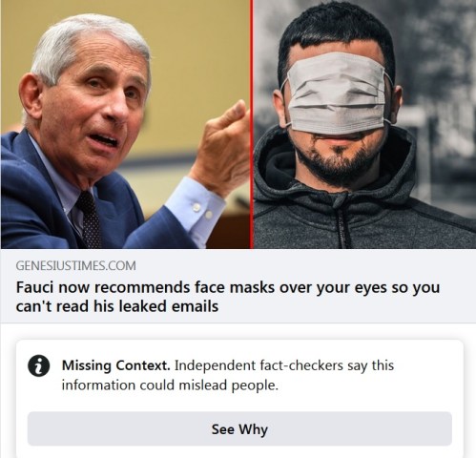Click the See Why button
Image resolution: width=476 pixels, height=458 pixels.
(x=239, y=428)
